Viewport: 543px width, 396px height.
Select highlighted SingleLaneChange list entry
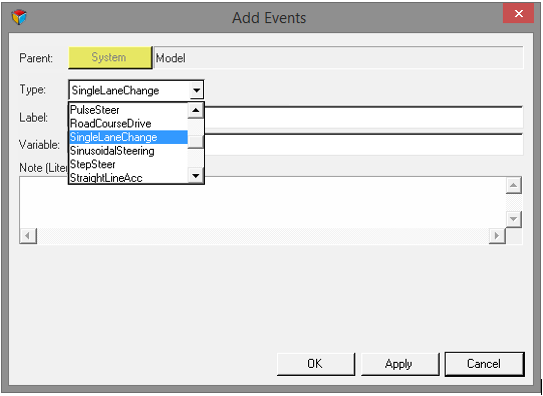(x=128, y=137)
